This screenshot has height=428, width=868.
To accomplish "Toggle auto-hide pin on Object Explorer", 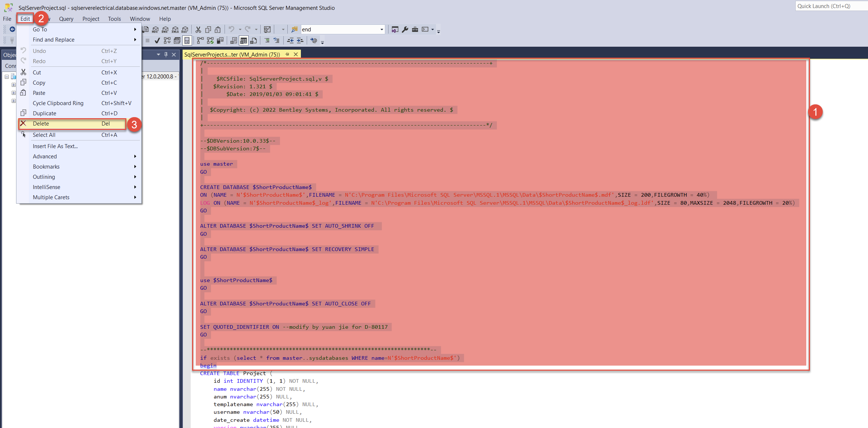I will click(x=166, y=55).
